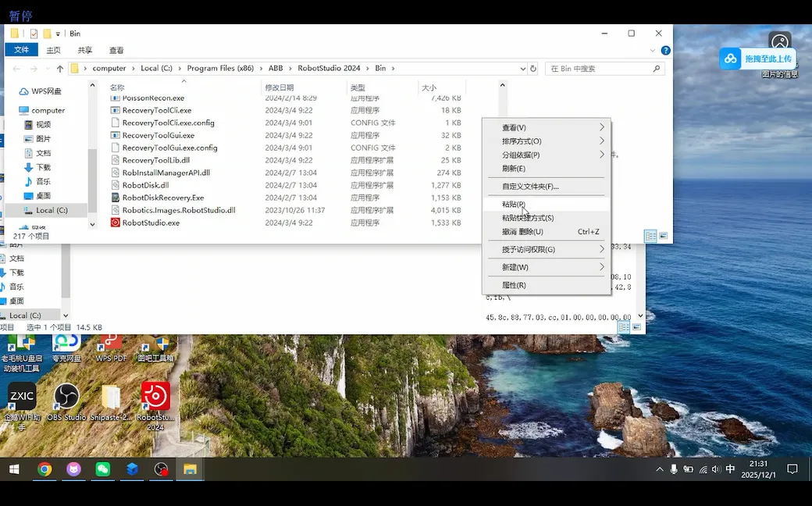Click the up arrow of the file list scrollbar
The image size is (812, 506).
coord(502,85)
